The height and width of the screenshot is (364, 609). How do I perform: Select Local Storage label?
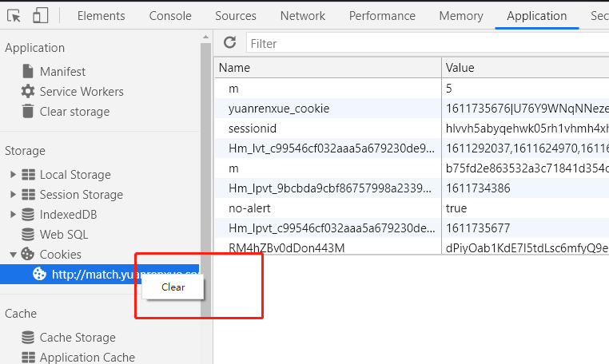pos(75,175)
